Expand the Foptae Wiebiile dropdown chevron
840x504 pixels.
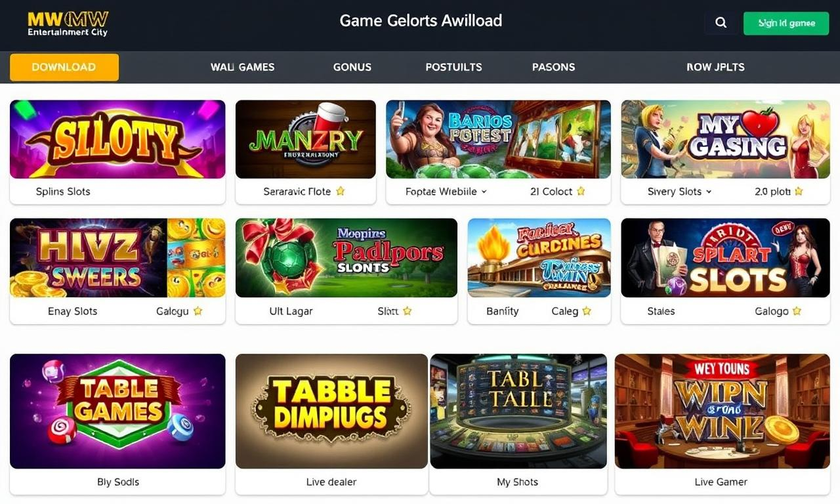[x=484, y=192]
